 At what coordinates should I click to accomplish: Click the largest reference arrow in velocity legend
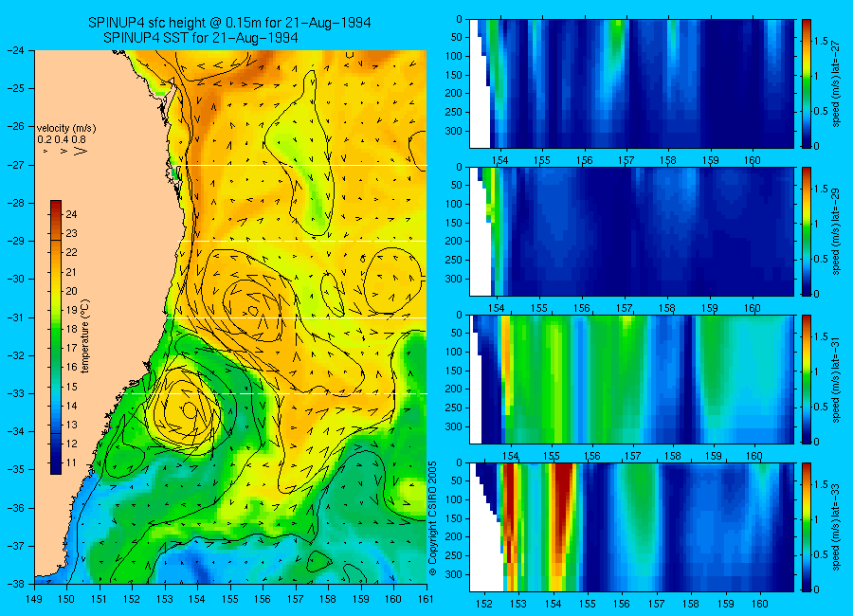point(81,152)
